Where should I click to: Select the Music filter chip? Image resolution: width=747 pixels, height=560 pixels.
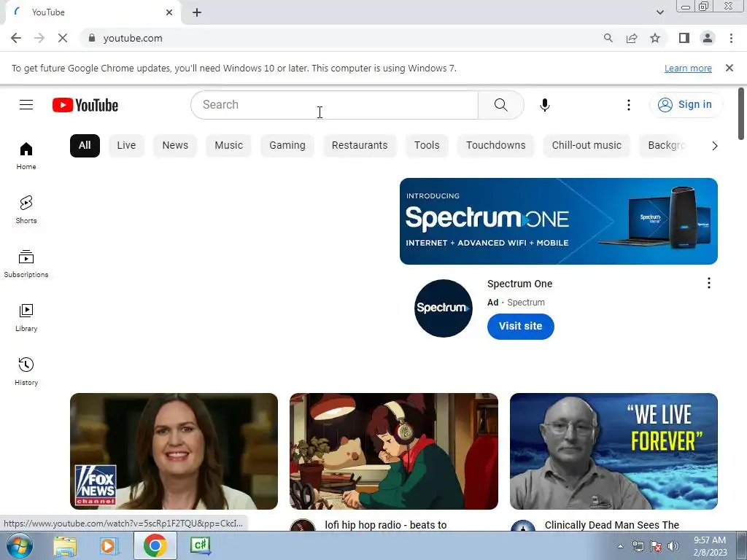(228, 146)
